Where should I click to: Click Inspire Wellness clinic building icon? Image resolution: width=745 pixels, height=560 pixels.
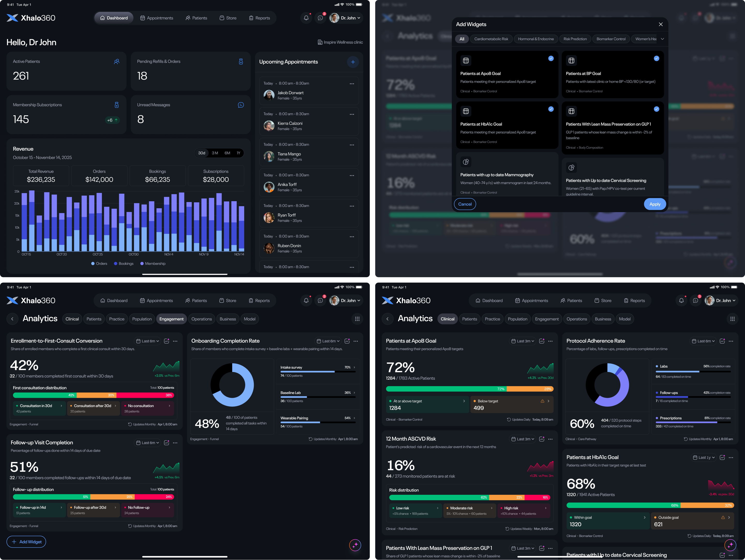click(320, 42)
